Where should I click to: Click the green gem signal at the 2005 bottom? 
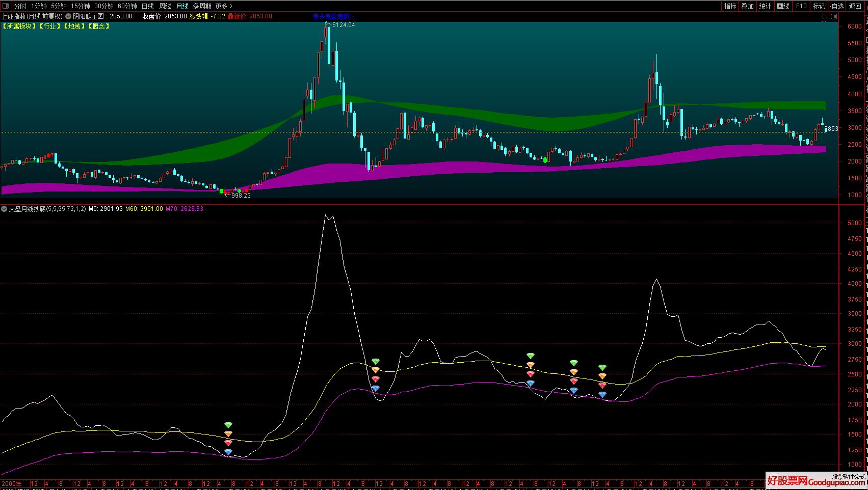[x=228, y=425]
